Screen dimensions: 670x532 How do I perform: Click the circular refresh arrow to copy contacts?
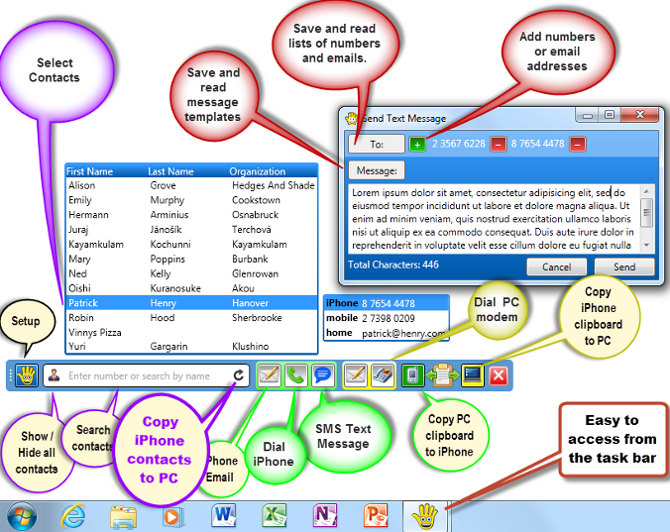coord(239,375)
